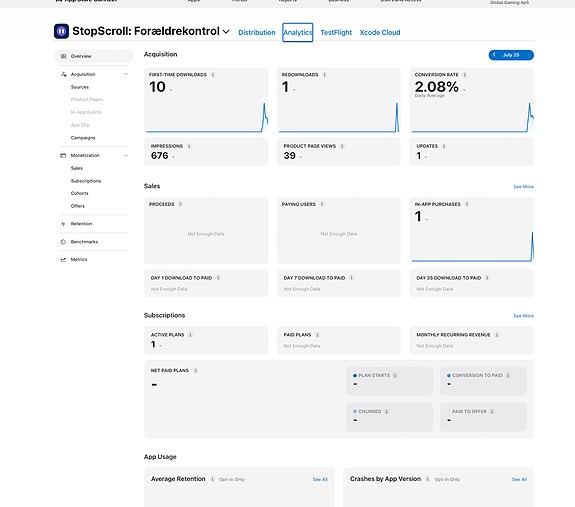Image resolution: width=575 pixels, height=507 pixels.
Task: Click the Acquisition sidebar icon
Action: [x=63, y=74]
